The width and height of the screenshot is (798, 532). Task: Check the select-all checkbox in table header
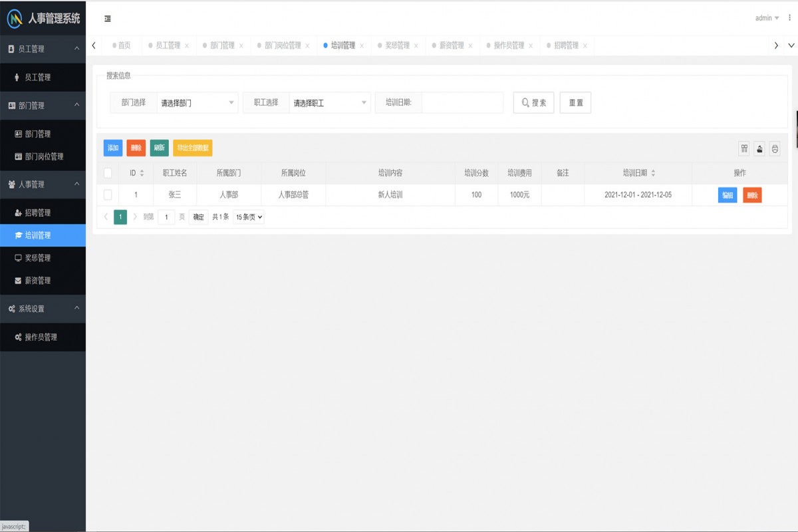click(x=108, y=172)
